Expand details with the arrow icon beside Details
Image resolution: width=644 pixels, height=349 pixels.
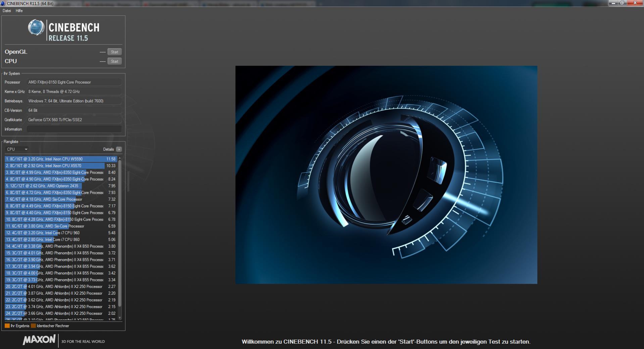[119, 149]
